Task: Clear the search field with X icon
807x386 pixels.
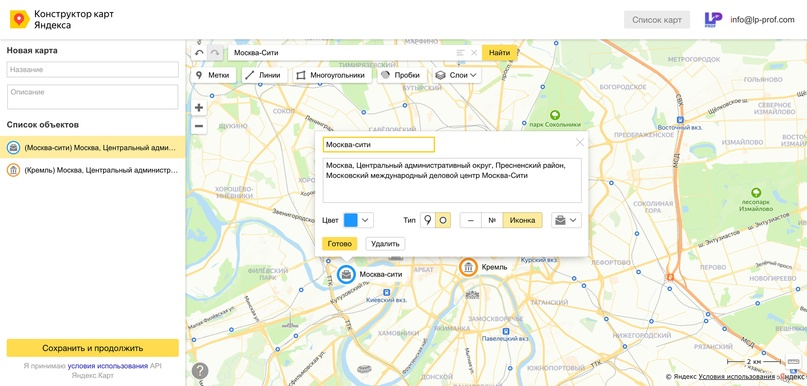Action: (x=474, y=52)
